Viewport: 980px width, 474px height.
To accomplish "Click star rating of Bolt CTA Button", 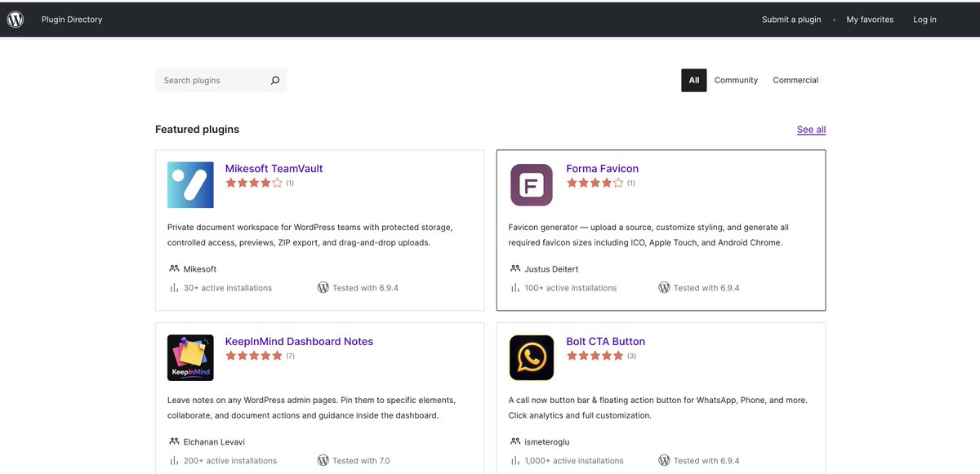I will 595,357.
